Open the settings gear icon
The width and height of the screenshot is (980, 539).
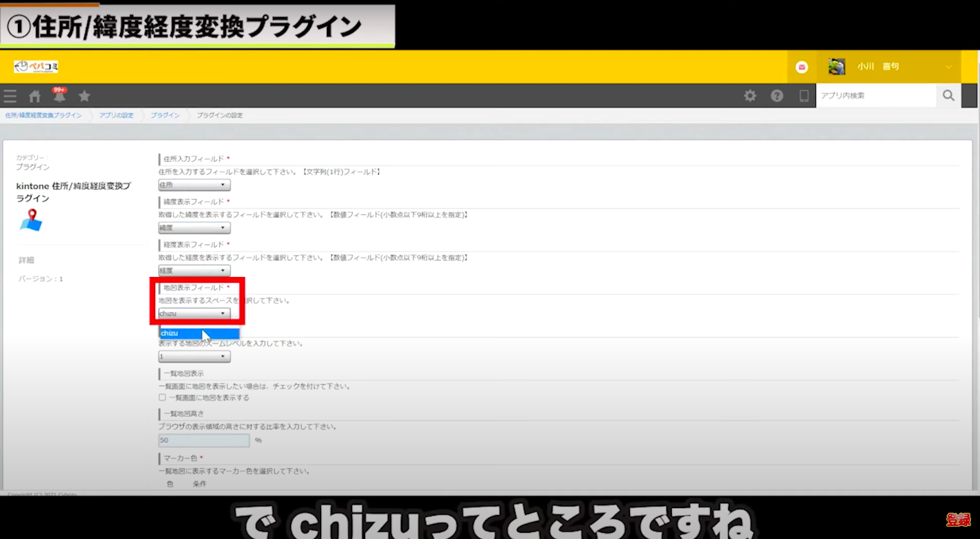[x=750, y=96]
